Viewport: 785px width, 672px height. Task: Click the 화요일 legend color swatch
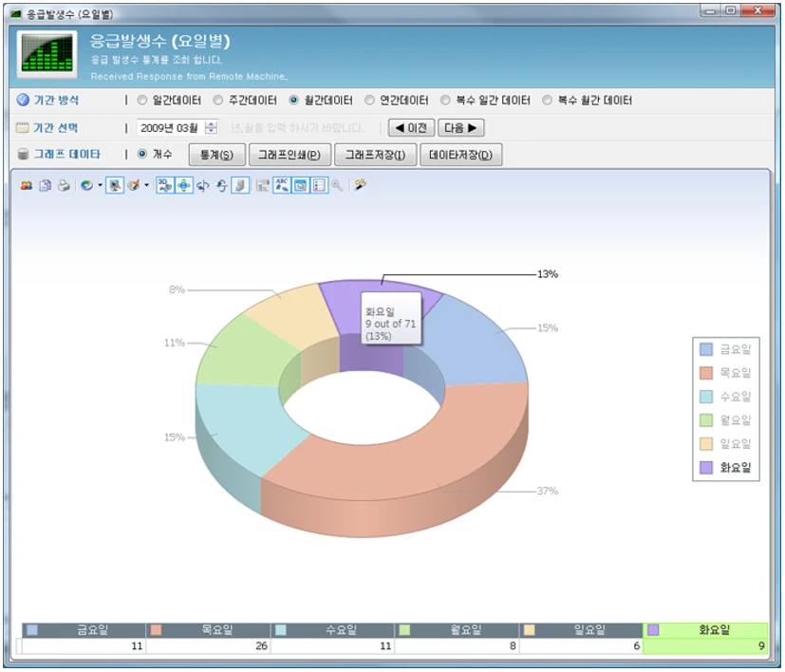click(x=706, y=467)
